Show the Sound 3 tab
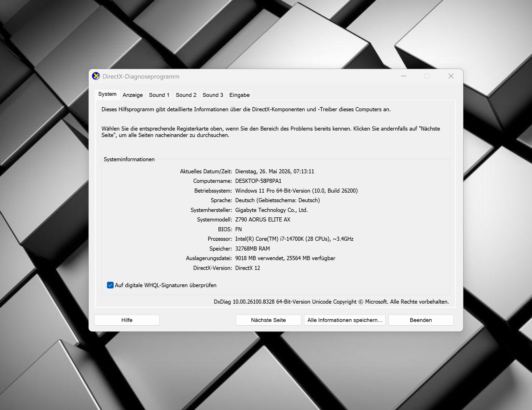Image resolution: width=532 pixels, height=410 pixels. (213, 95)
